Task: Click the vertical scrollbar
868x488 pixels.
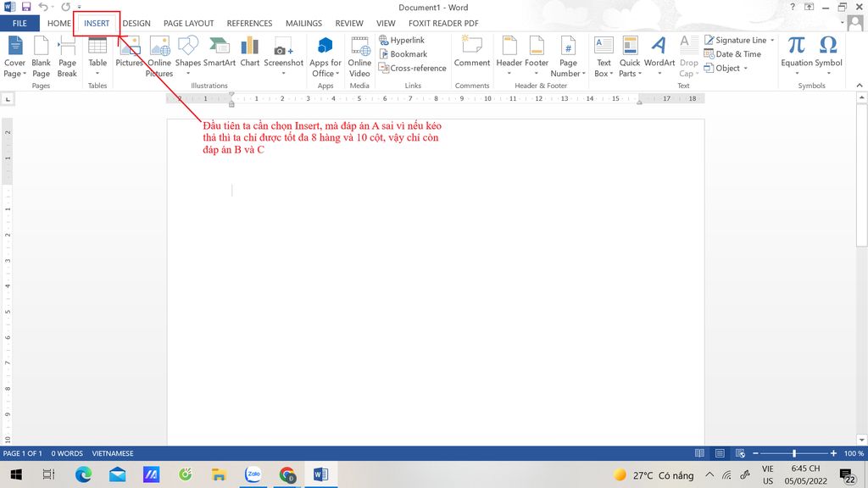Action: (x=861, y=175)
